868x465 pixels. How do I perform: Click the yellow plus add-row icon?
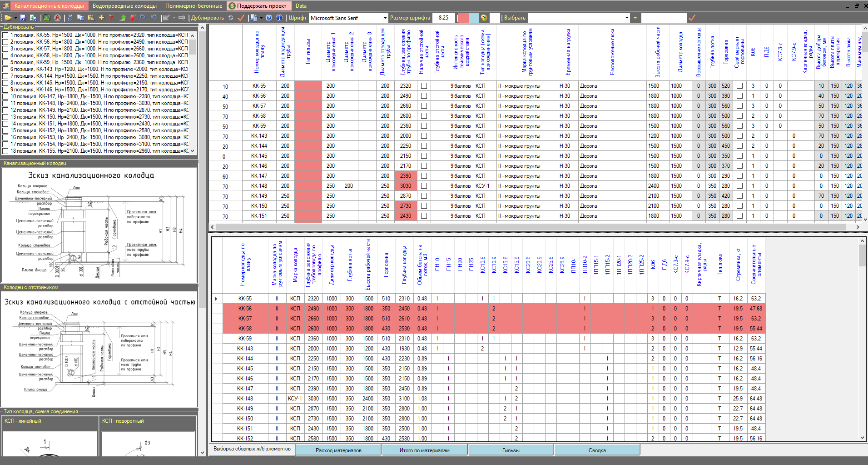tap(101, 18)
